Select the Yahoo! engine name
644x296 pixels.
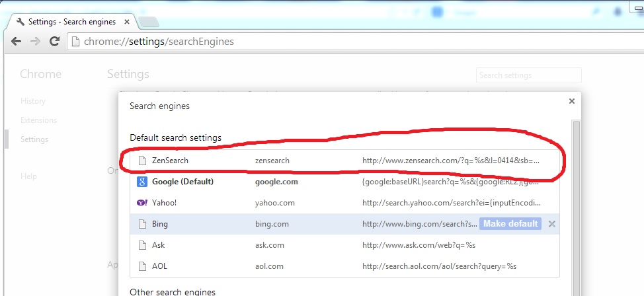point(164,203)
